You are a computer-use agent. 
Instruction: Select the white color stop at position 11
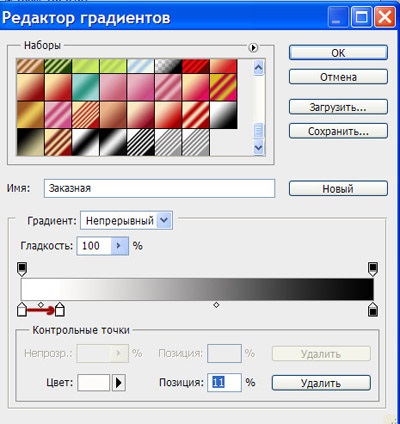(x=60, y=309)
